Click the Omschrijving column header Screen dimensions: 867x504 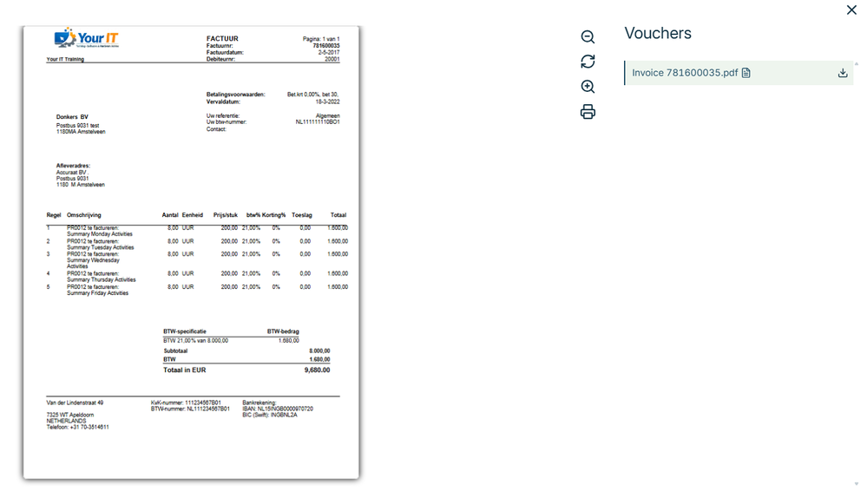[84, 215]
